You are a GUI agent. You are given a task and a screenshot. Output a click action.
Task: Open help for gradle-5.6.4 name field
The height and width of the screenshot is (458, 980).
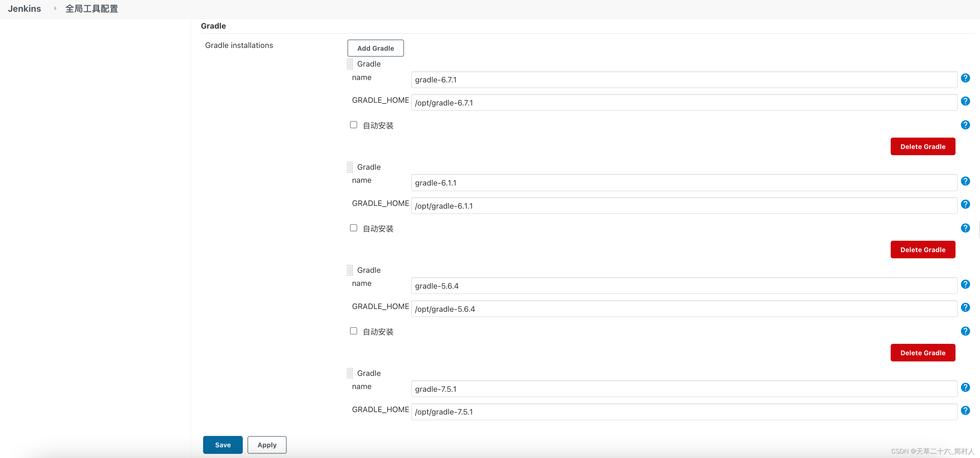tap(965, 284)
